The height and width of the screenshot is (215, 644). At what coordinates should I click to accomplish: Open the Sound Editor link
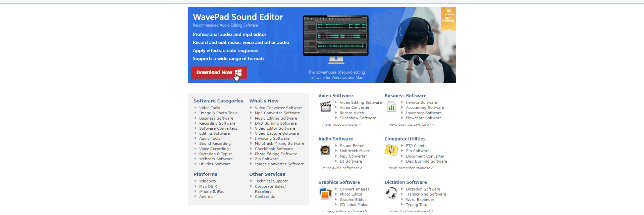(352, 146)
